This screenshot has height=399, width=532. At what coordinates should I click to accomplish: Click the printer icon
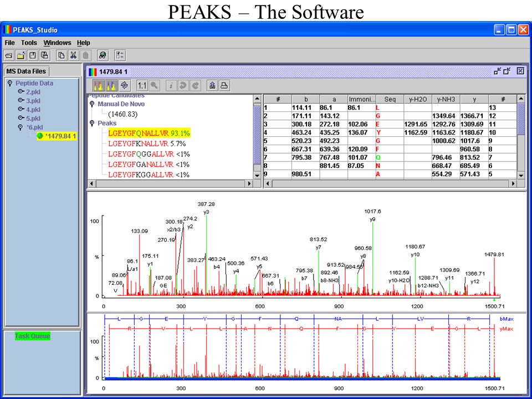click(224, 85)
